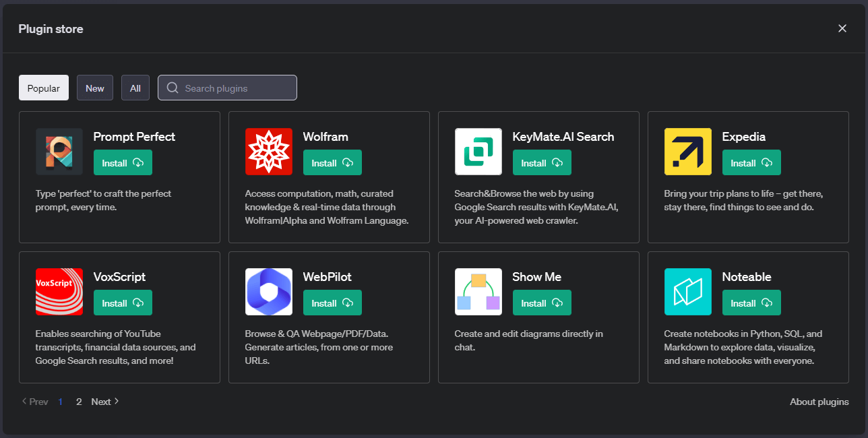Click VoxScript description about YouTube transcripts
The height and width of the screenshot is (438, 868).
tap(115, 347)
